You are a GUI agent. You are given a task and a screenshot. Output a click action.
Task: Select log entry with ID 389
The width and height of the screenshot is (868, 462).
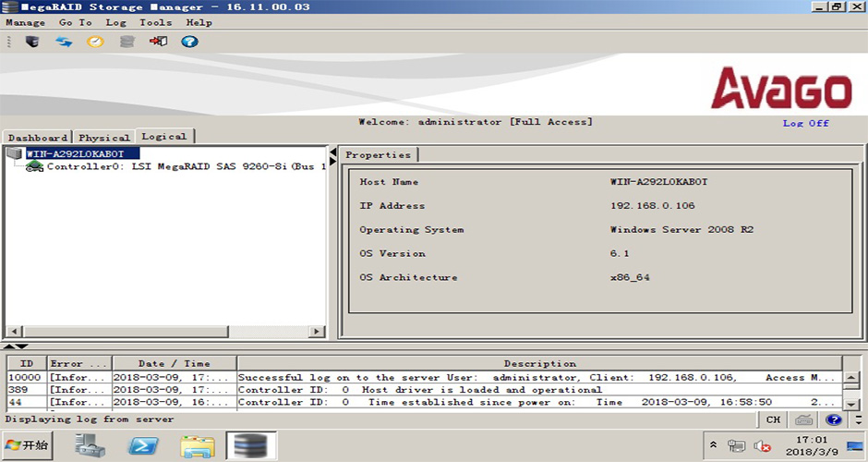(x=424, y=390)
